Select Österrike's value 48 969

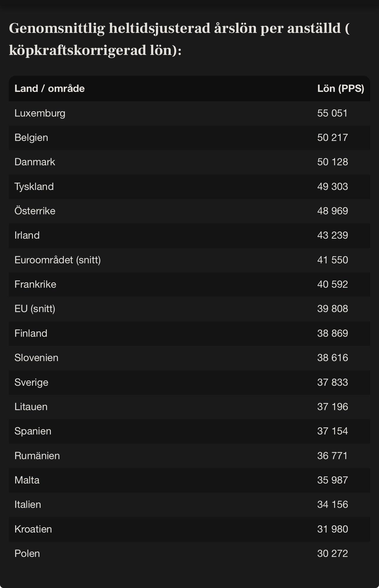(332, 211)
